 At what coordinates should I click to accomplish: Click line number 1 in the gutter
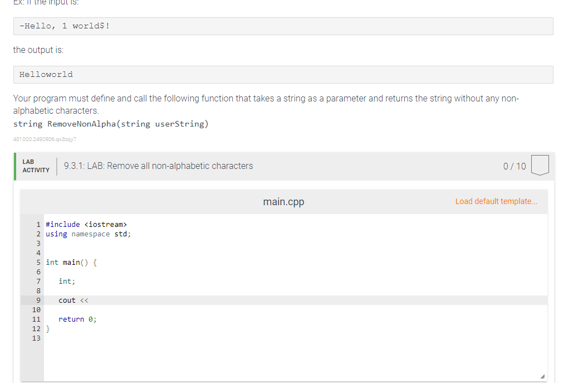[x=38, y=225]
